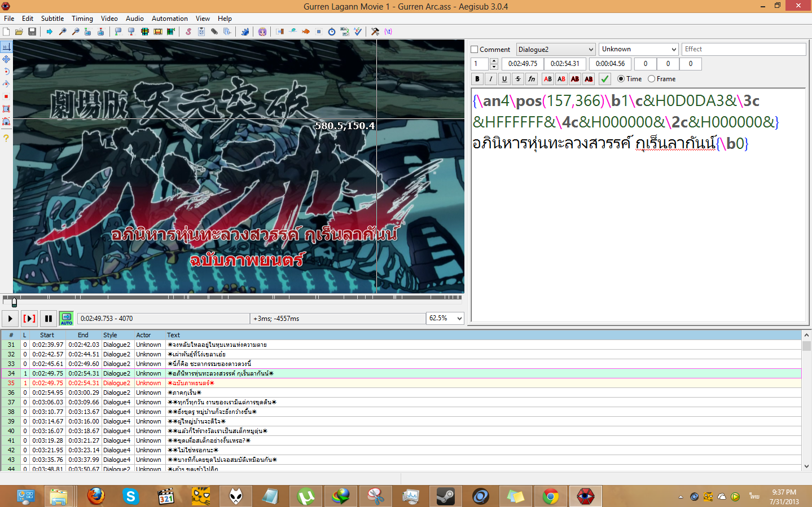This screenshot has height=507, width=812.
Task: Zoom video out with the magnifier minus
Action: [76, 32]
